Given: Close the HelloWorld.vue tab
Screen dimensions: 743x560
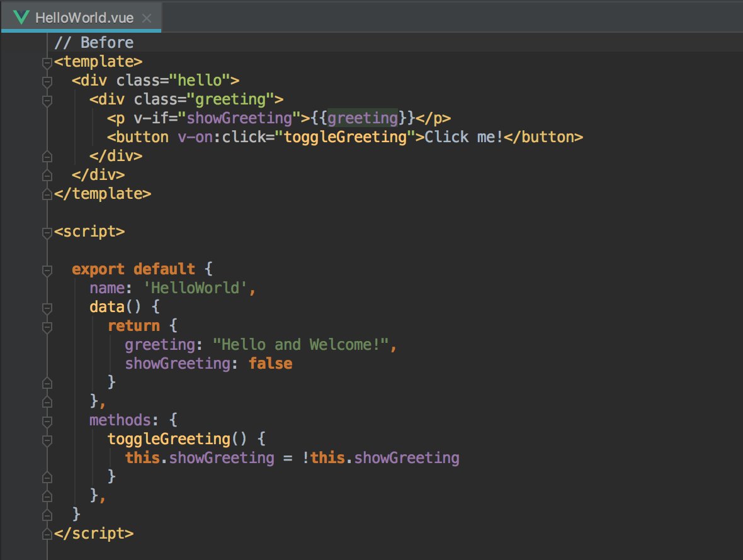Looking at the screenshot, I should (147, 18).
